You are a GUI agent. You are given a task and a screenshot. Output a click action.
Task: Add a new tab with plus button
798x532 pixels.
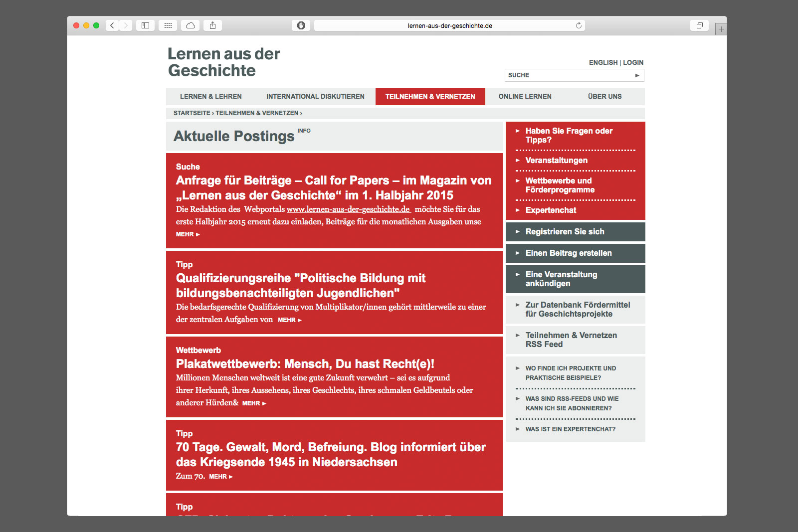(x=721, y=29)
